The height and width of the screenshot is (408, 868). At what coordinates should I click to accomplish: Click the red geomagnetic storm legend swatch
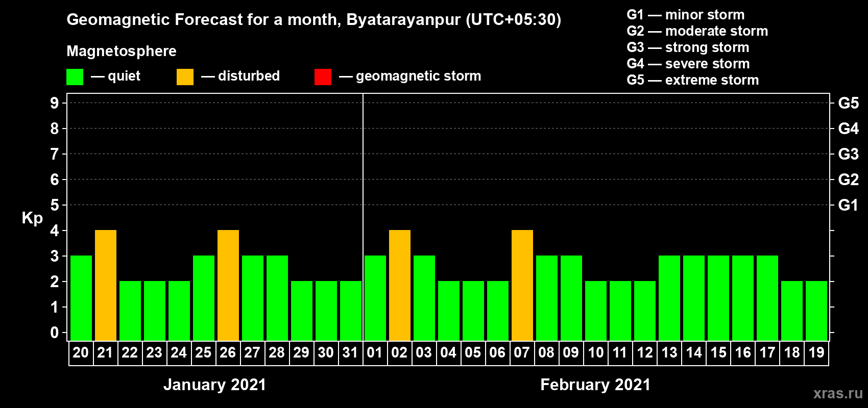tap(323, 77)
